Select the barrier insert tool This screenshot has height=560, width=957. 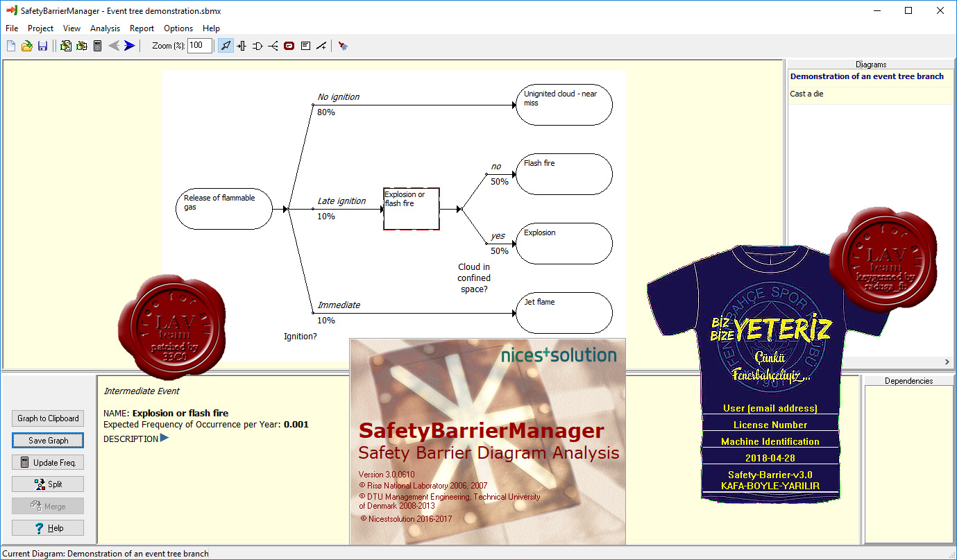coord(242,46)
